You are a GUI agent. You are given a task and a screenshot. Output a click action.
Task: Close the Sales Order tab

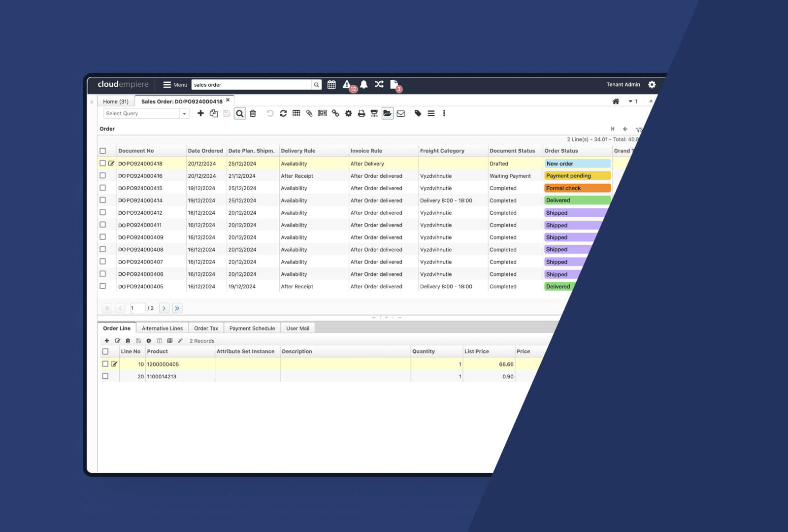coord(228,100)
